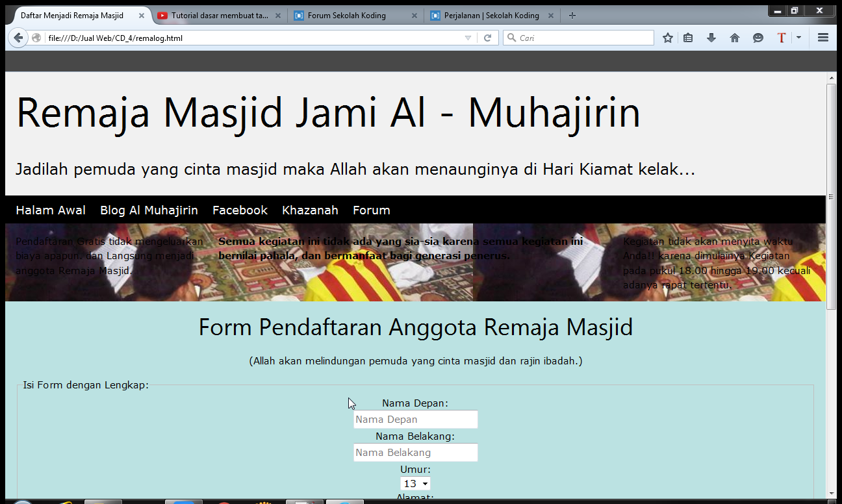Viewport: 842px width, 504px height.
Task: Bookmark this page with the star icon
Action: [667, 38]
